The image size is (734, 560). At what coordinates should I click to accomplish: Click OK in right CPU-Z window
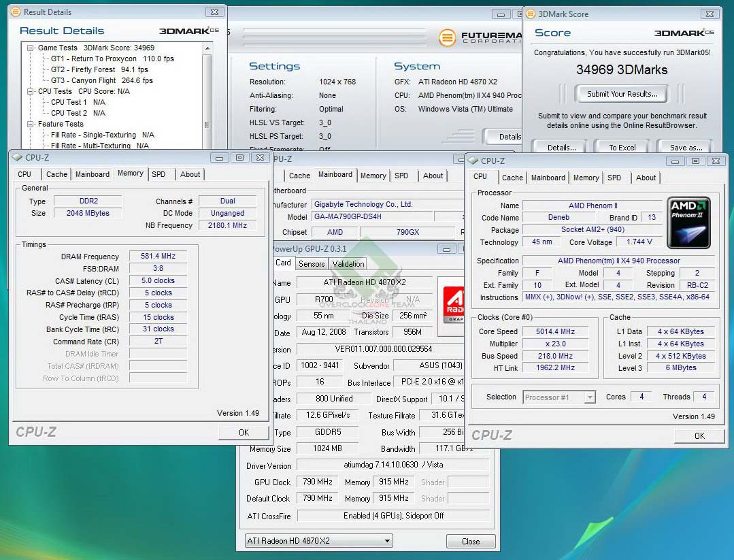[699, 436]
